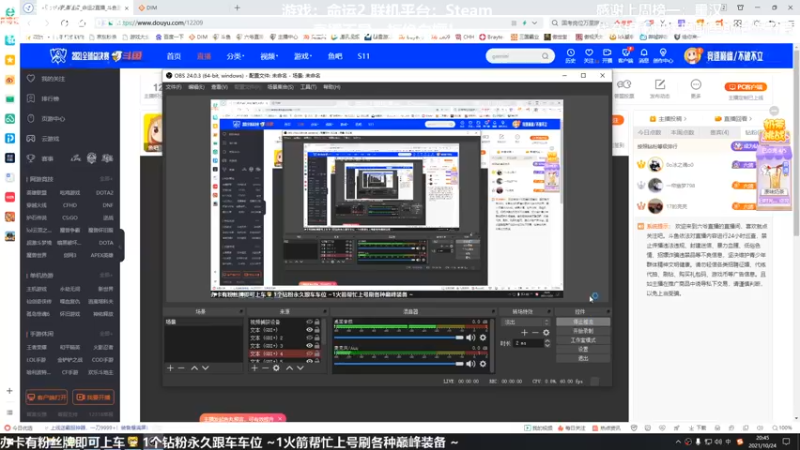Toggle visibility of 视频捕获设备 source
The width and height of the screenshot is (800, 450).
point(309,322)
